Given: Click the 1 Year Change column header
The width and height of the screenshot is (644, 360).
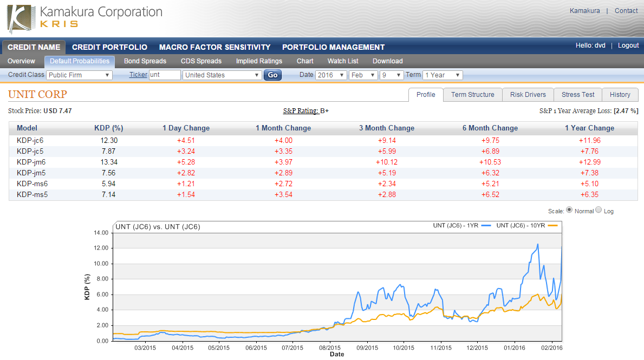Looking at the screenshot, I should (589, 128).
